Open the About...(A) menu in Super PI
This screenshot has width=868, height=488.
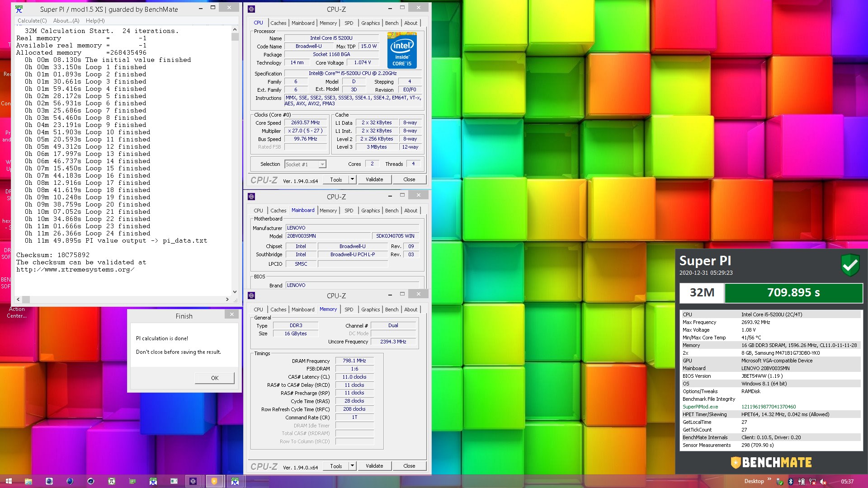(x=66, y=21)
